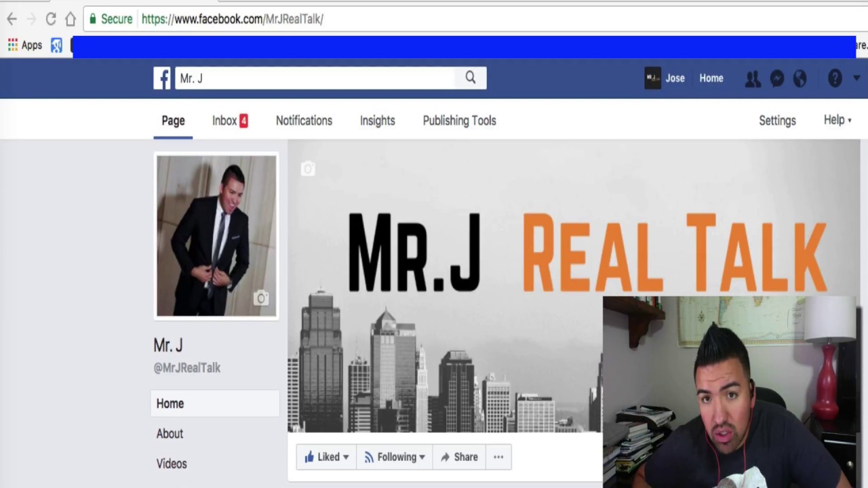868x488 pixels.
Task: Reload the page with the refresh icon
Action: [x=51, y=19]
